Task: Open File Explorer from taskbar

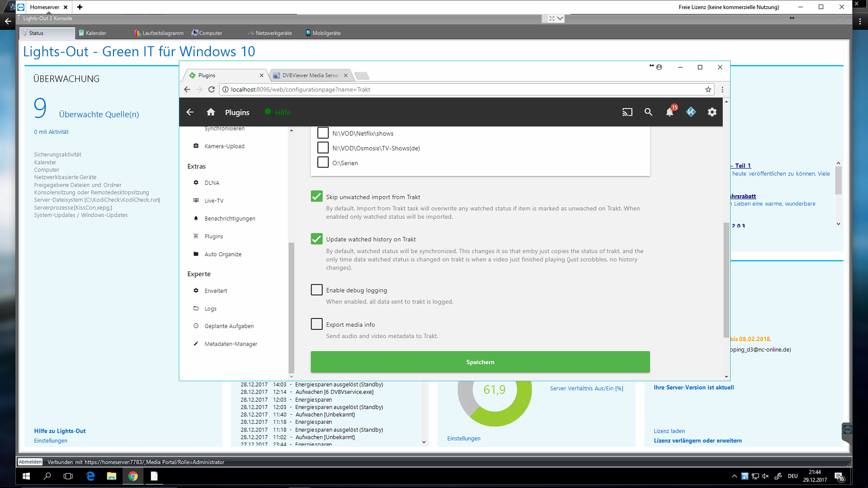Action: coord(112,476)
